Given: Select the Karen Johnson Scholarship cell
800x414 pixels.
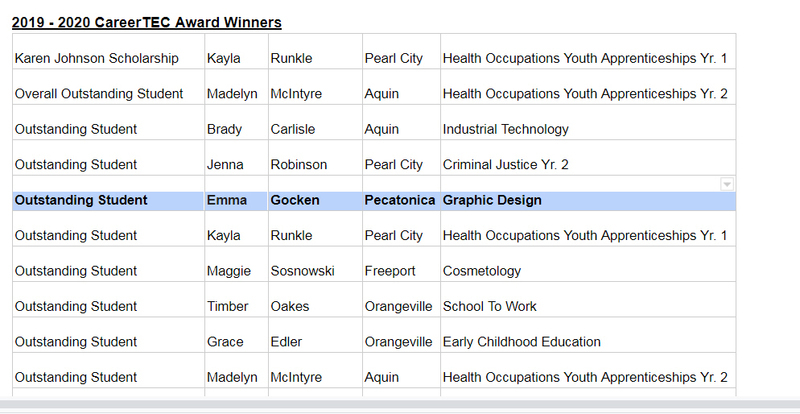Looking at the screenshot, I should coord(96,58).
